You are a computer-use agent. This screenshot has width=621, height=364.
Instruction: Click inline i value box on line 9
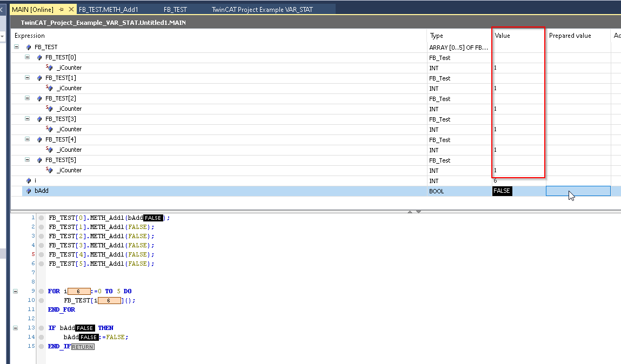(79, 291)
